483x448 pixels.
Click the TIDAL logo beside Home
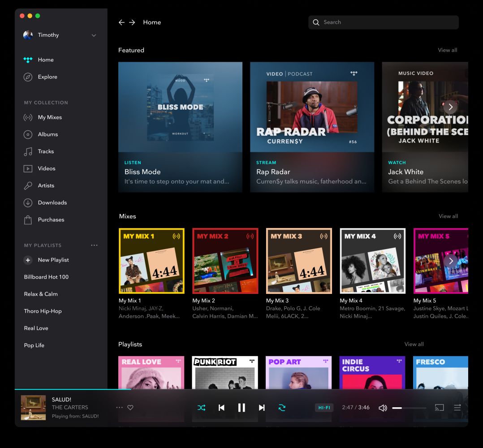(28, 60)
